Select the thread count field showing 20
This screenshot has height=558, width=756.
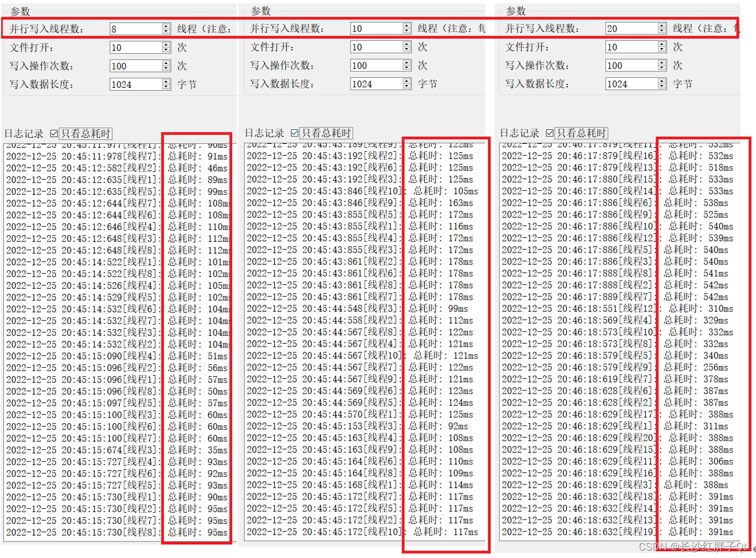point(631,28)
